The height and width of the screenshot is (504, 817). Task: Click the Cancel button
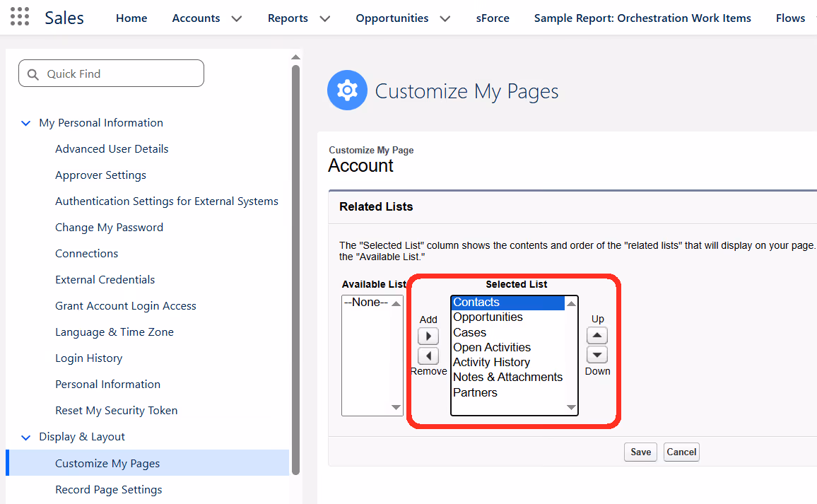tap(681, 452)
